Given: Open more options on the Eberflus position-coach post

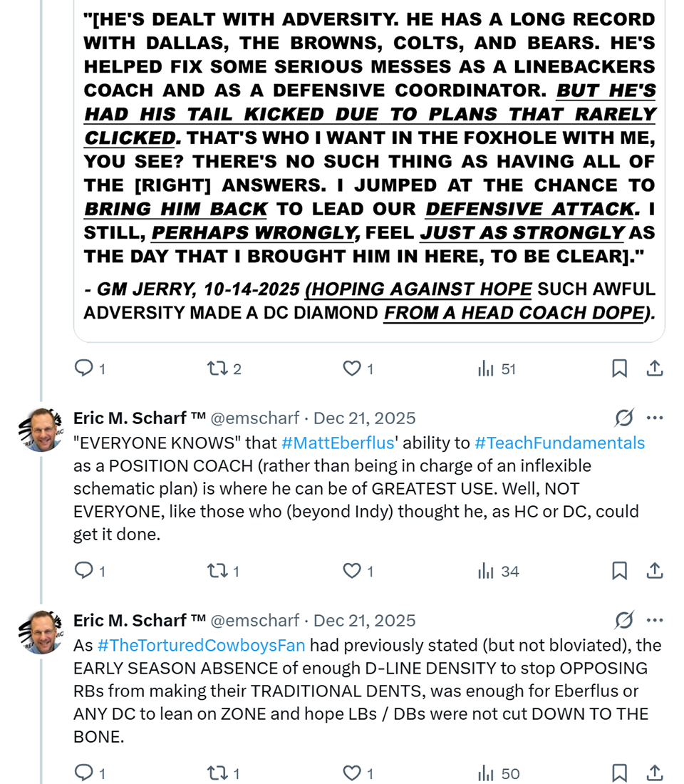Looking at the screenshot, I should (x=655, y=418).
